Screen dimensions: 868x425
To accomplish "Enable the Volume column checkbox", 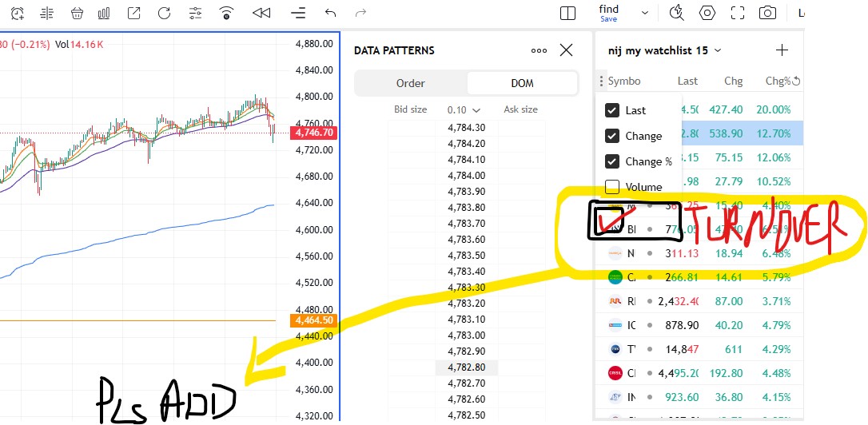I will [611, 186].
